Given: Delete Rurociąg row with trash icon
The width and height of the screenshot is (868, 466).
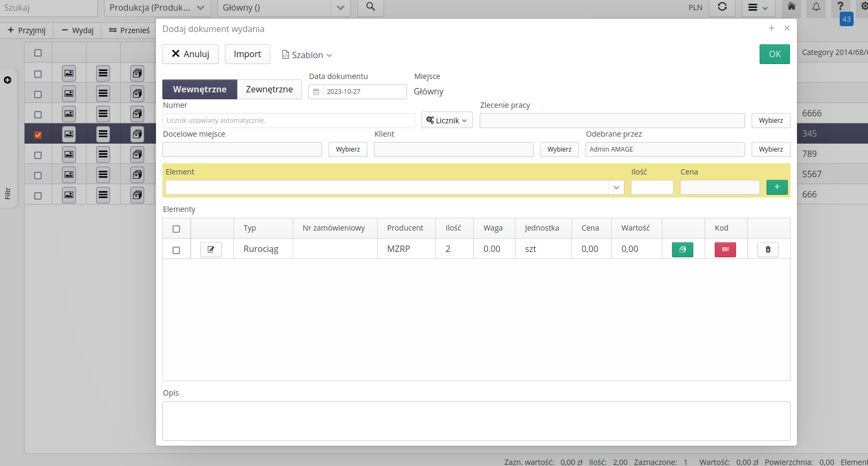Looking at the screenshot, I should click(x=768, y=249).
